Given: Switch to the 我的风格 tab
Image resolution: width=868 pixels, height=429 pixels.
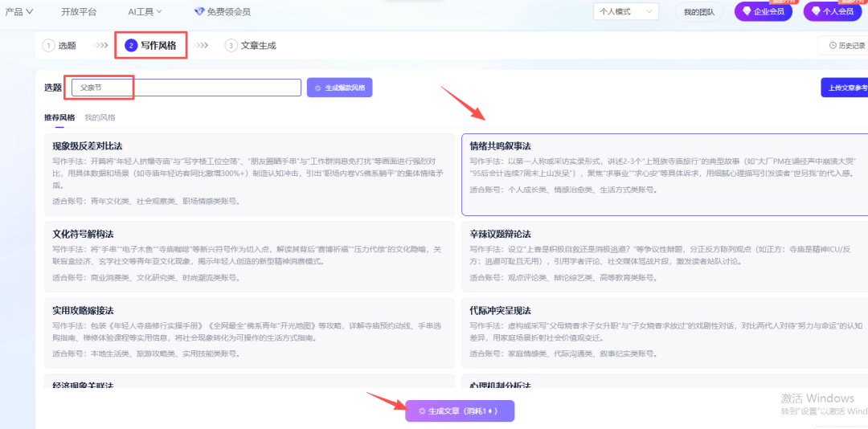Looking at the screenshot, I should 100,117.
